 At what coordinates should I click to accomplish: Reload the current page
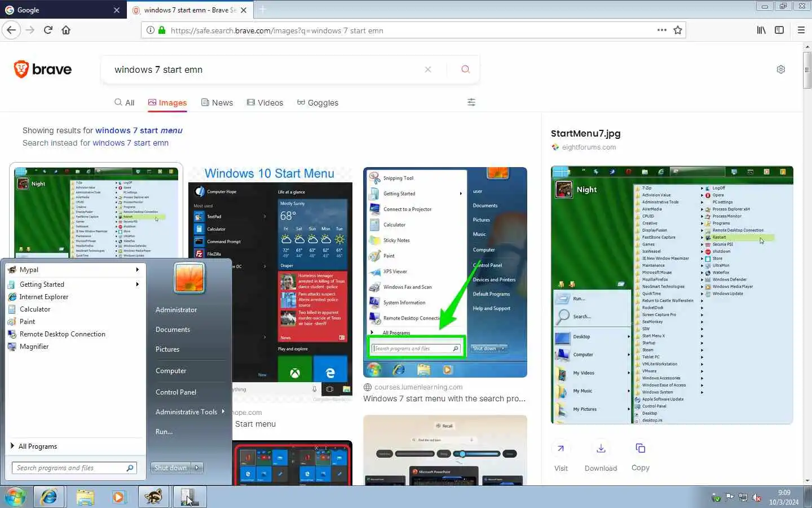point(48,30)
